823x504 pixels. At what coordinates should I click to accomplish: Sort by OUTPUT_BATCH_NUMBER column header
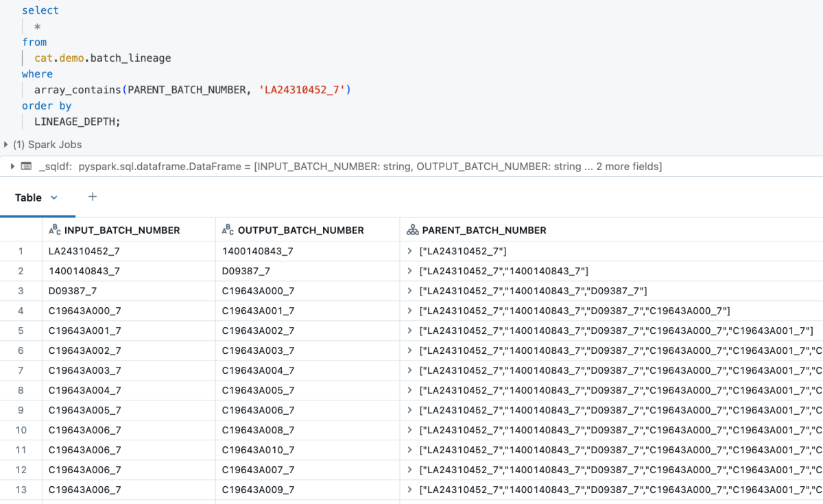pos(300,230)
